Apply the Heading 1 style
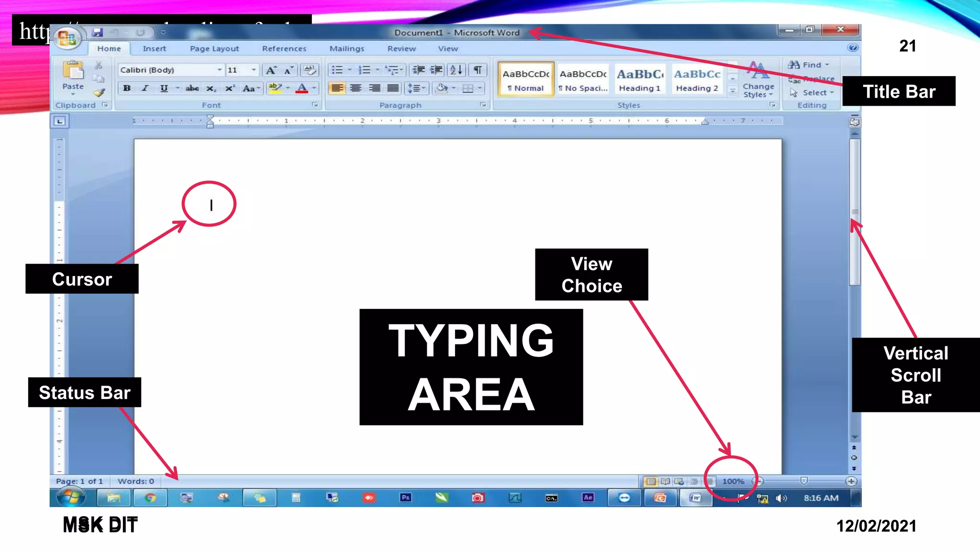Image resolution: width=980 pixels, height=551 pixels. pyautogui.click(x=640, y=79)
